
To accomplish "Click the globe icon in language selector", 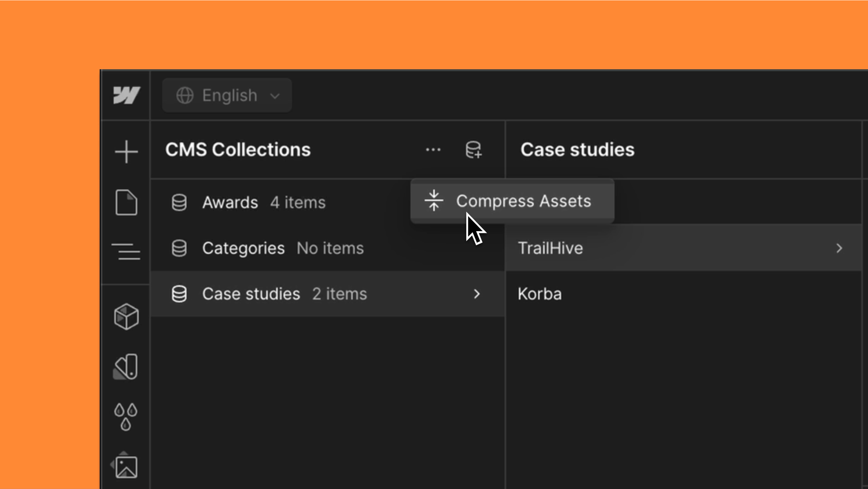I will click(x=185, y=95).
